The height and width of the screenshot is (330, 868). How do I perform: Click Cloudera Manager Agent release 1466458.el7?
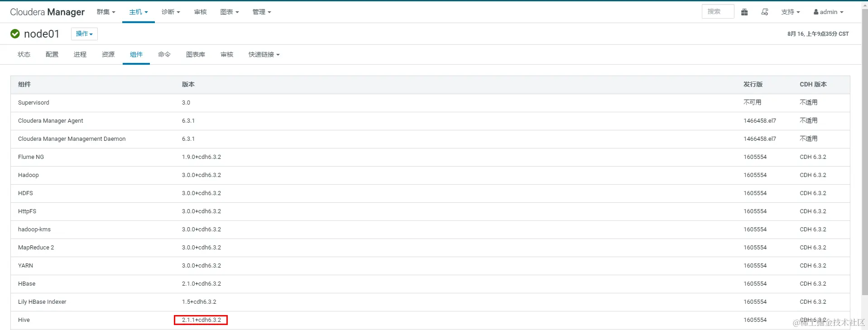click(x=760, y=121)
